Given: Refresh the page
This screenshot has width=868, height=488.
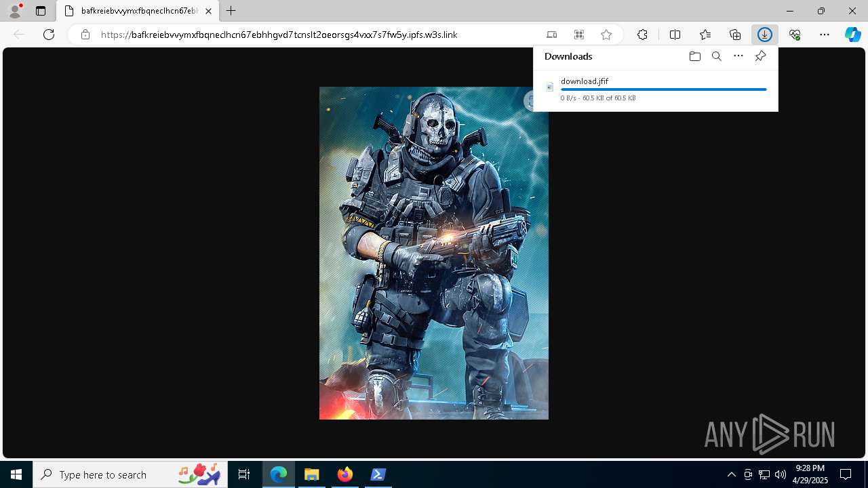Looking at the screenshot, I should tap(49, 35).
